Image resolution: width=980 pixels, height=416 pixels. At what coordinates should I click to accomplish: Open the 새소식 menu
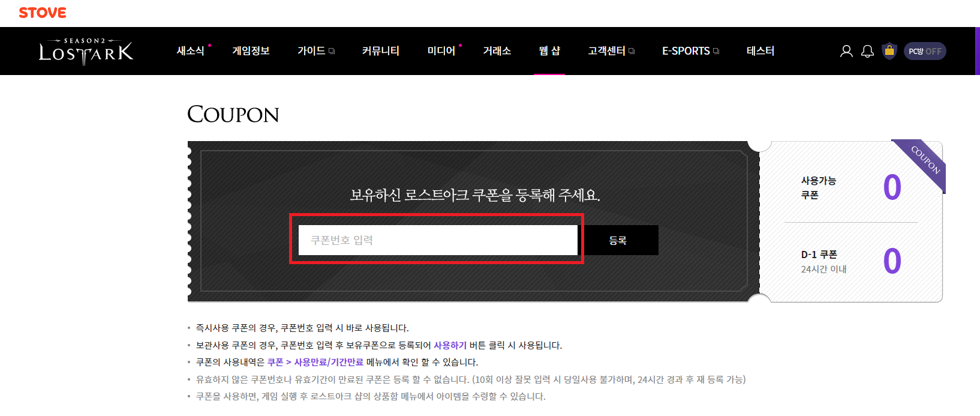[191, 51]
